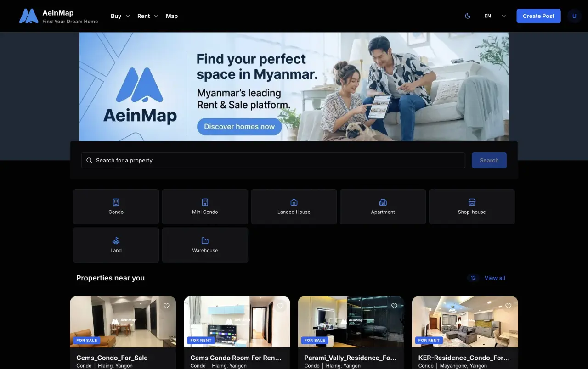588x369 pixels.
Task: Click the Shop-house category icon
Action: click(472, 202)
